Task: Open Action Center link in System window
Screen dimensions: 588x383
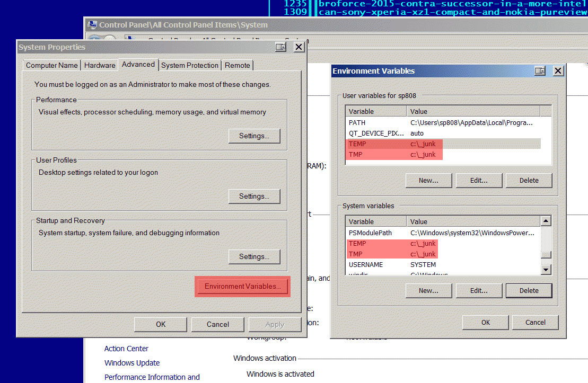Action: coord(126,349)
